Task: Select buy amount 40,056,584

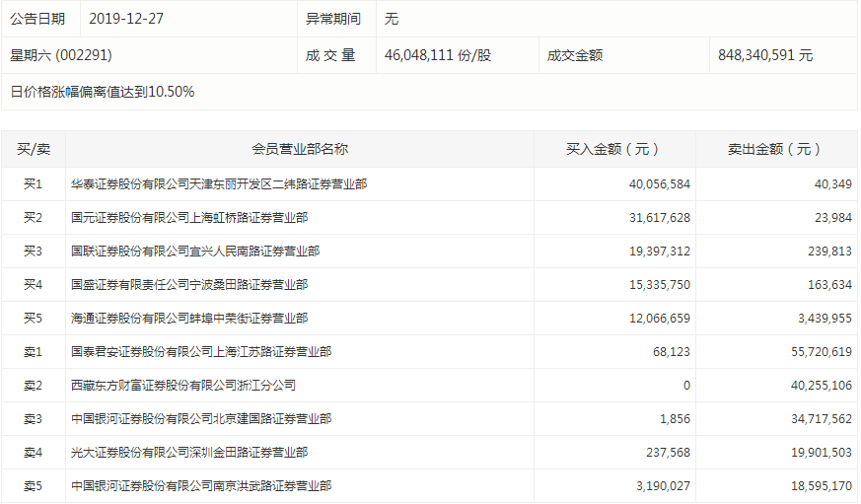Action: point(660,183)
